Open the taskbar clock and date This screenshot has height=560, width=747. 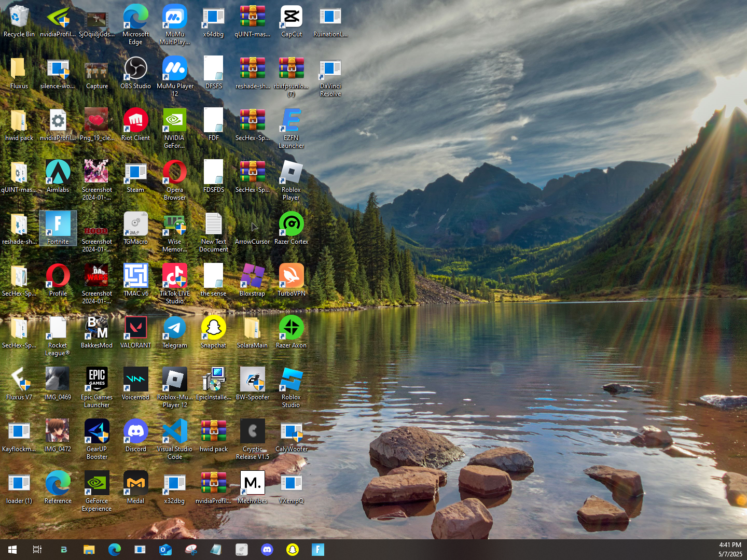[x=730, y=550]
